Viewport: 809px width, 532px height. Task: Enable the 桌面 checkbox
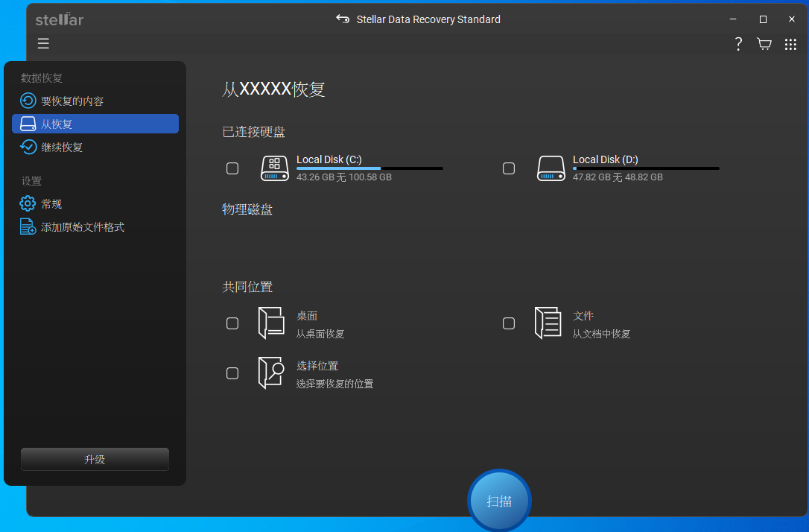coord(232,323)
